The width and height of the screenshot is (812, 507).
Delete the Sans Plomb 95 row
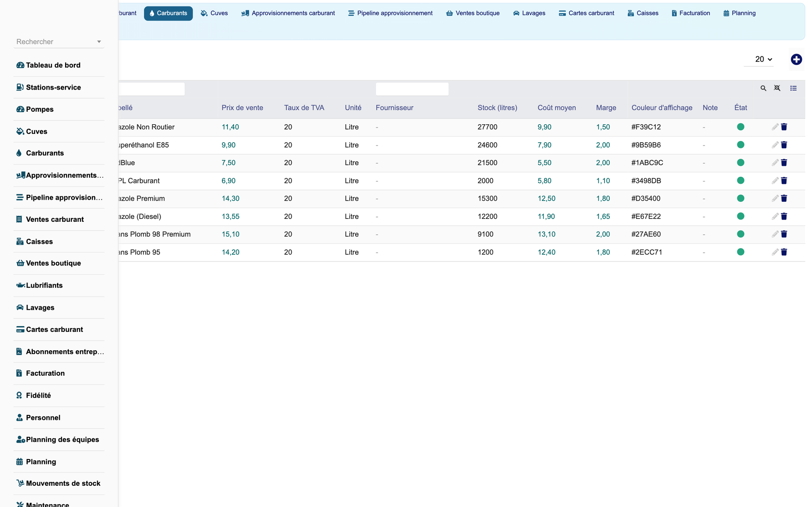click(x=784, y=252)
